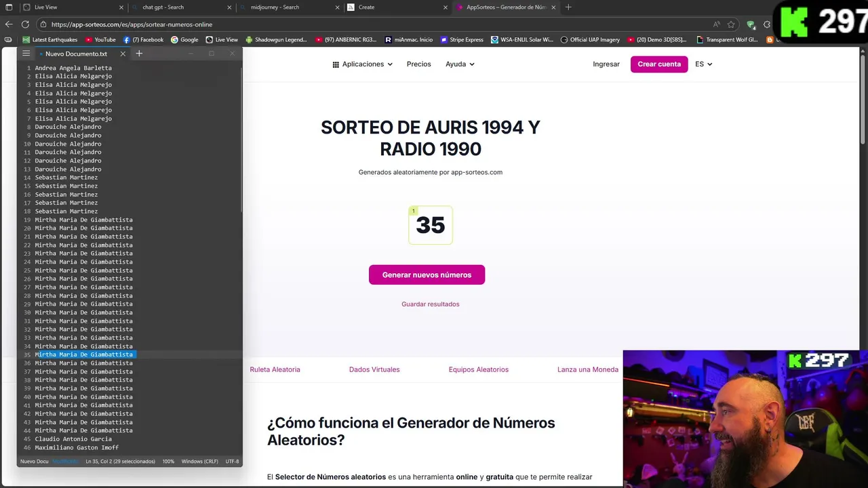
Task: Click the Crear cuenta button
Action: [659, 64]
